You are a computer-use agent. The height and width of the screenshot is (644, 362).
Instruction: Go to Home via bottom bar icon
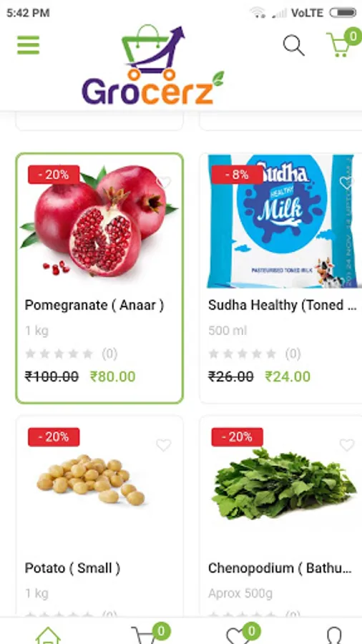48,635
